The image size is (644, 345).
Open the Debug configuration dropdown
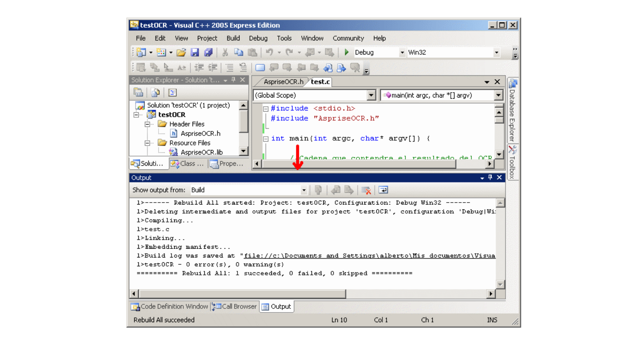(x=402, y=53)
